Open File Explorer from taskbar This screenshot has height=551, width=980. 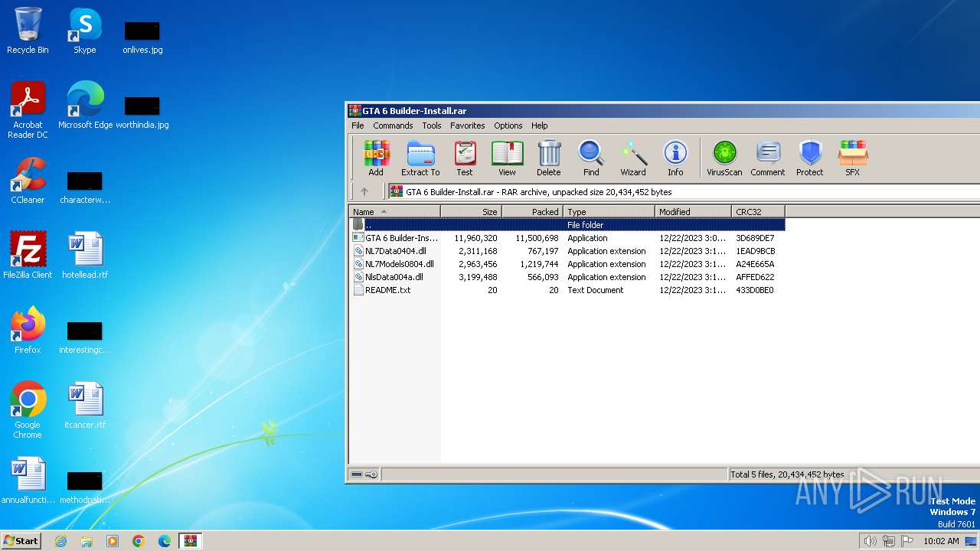click(87, 541)
